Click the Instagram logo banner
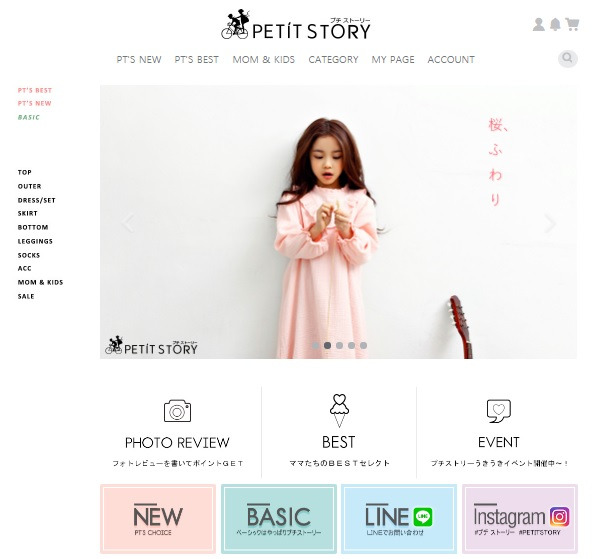 pyautogui.click(x=520, y=518)
